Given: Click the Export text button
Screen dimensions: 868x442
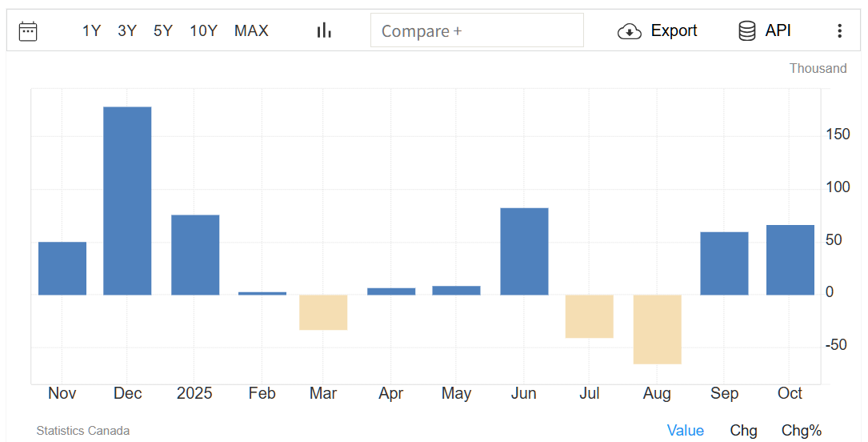Looking at the screenshot, I should click(674, 31).
